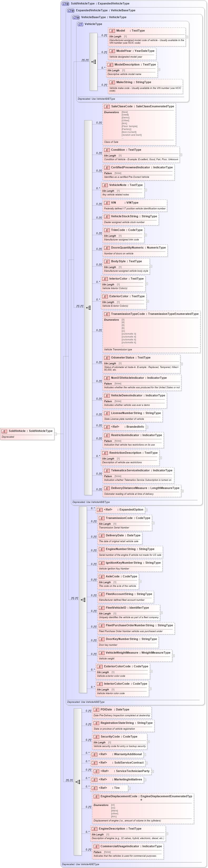Expand the InteriorColor element
Image resolution: width=208 pixels, height=868 pixels.
click(147, 284)
